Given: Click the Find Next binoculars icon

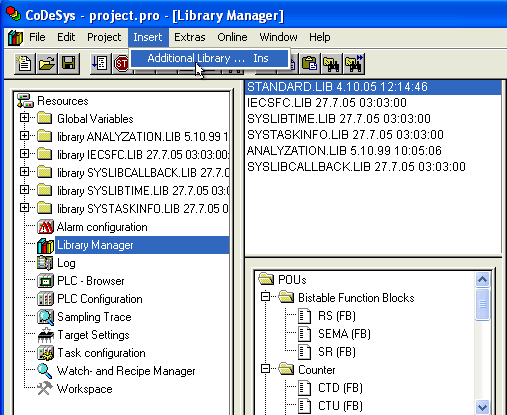Looking at the screenshot, I should (x=354, y=63).
